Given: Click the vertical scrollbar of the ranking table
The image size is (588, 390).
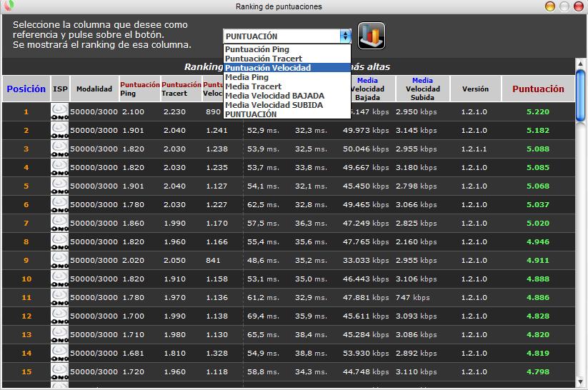Looking at the screenshot, I should click(580, 214).
